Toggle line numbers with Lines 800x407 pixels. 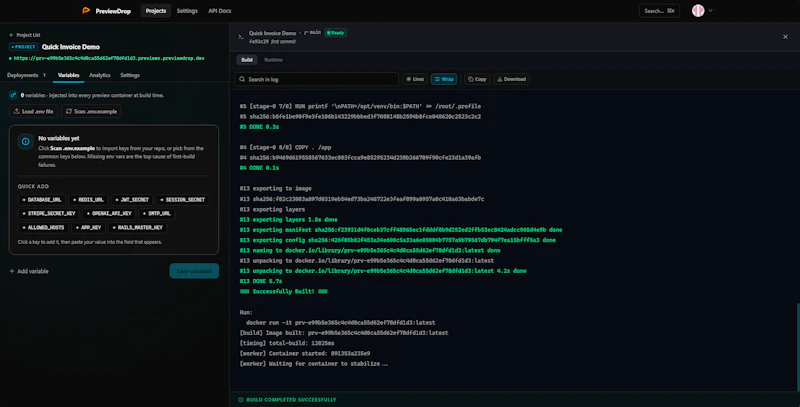[x=415, y=79]
